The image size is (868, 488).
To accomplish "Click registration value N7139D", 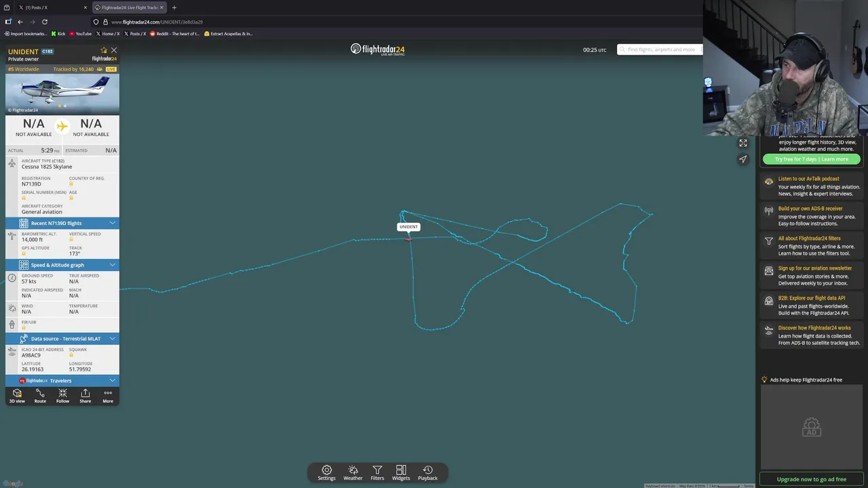I will tap(31, 184).
